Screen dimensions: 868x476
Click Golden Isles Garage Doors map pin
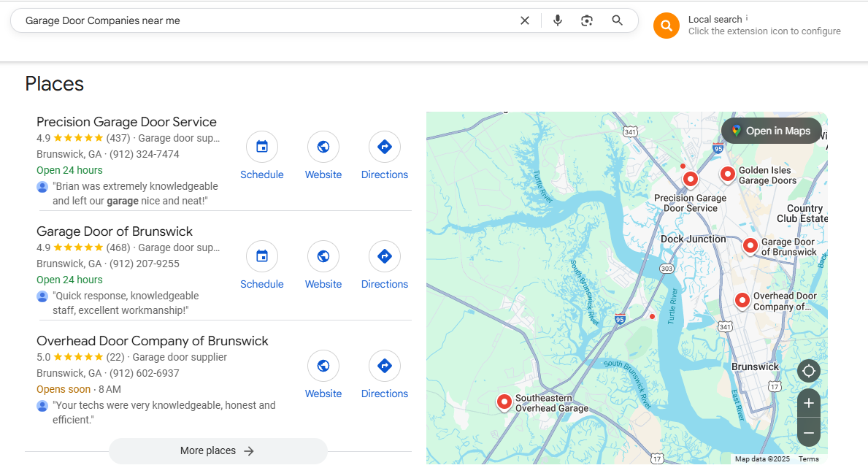click(727, 174)
